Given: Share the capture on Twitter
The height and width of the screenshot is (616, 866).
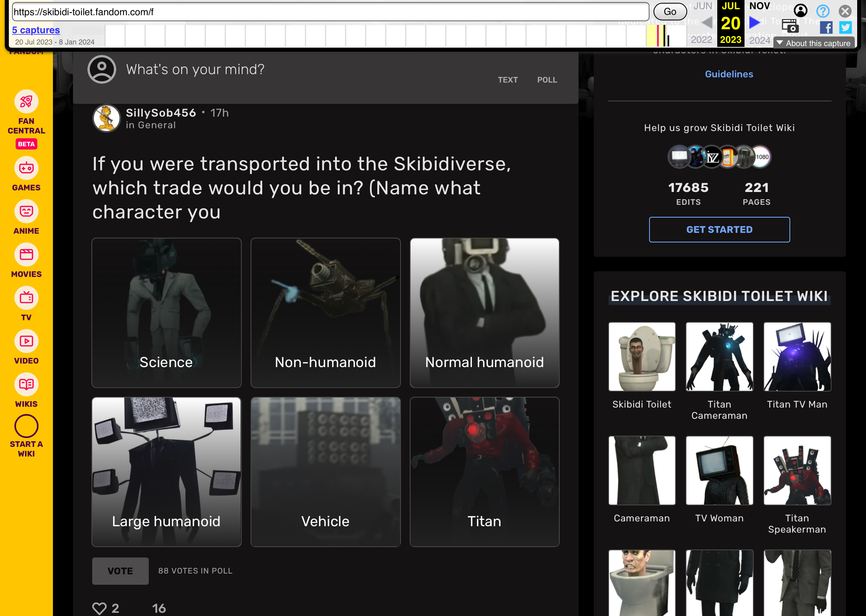Looking at the screenshot, I should pyautogui.click(x=846, y=27).
